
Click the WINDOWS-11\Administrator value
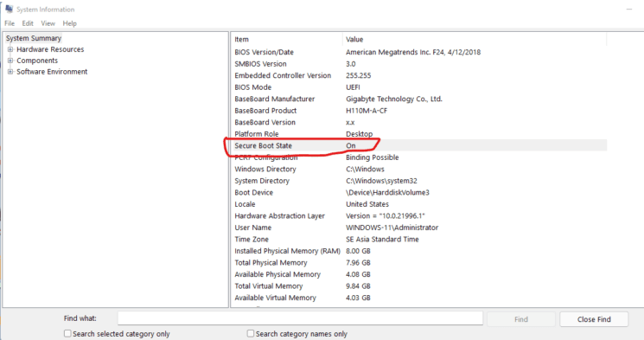tap(392, 228)
